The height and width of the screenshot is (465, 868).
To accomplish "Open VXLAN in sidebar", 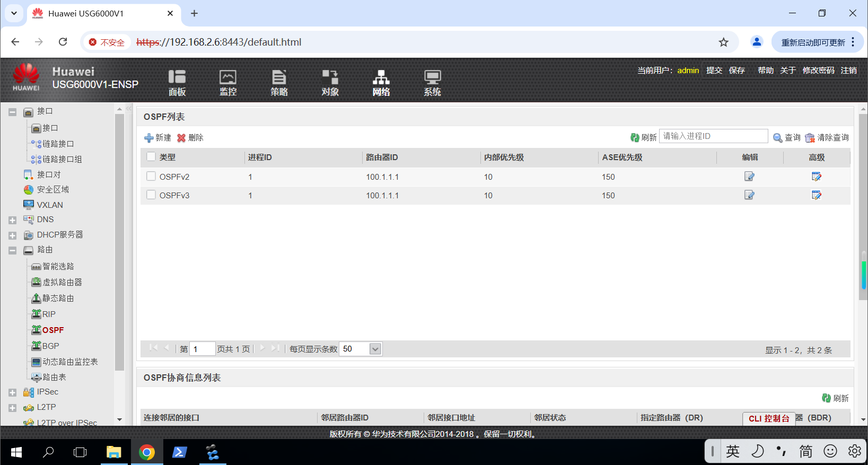I will pyautogui.click(x=49, y=205).
